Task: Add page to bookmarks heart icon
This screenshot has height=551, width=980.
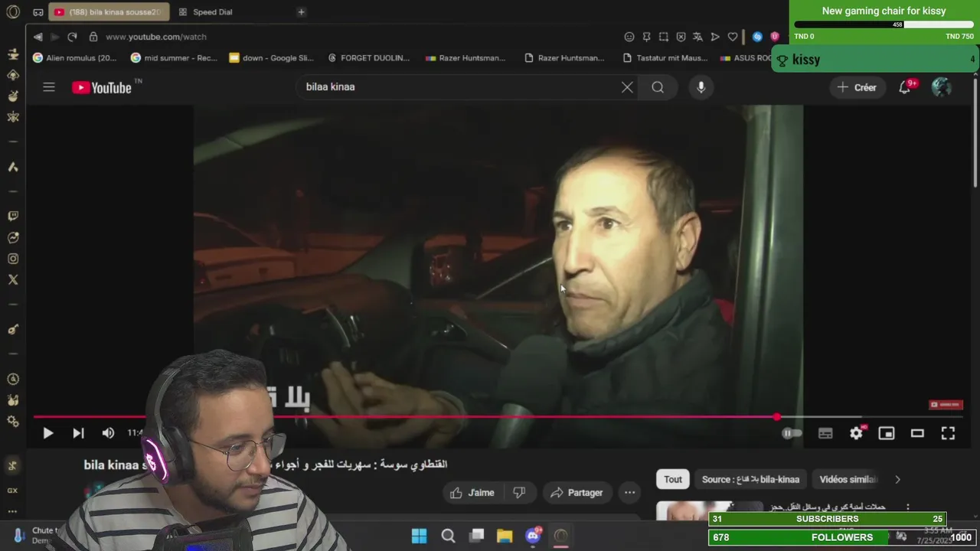Action: (x=732, y=37)
